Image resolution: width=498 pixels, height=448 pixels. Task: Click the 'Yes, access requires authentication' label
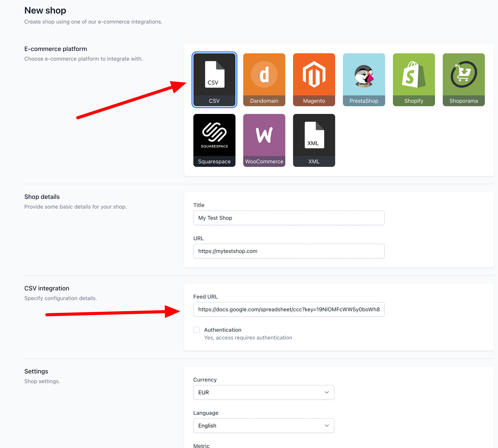pos(248,338)
